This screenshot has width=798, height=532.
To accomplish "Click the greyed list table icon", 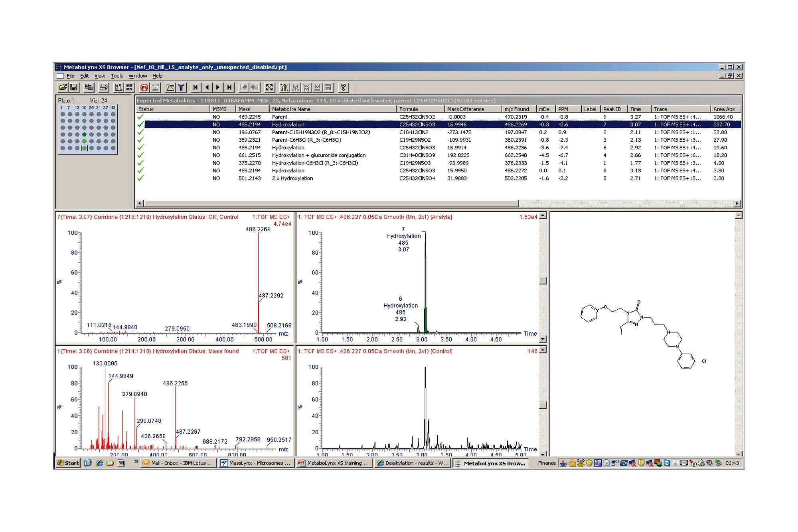I will [x=328, y=87].
